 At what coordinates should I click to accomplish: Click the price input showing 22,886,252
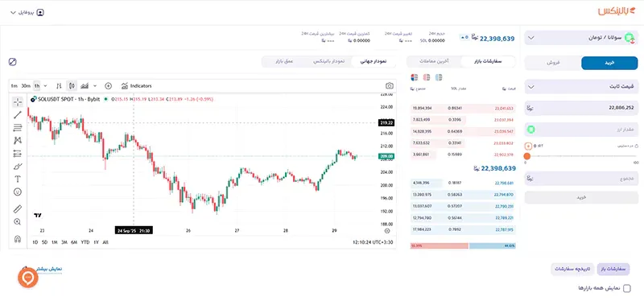tap(581, 108)
